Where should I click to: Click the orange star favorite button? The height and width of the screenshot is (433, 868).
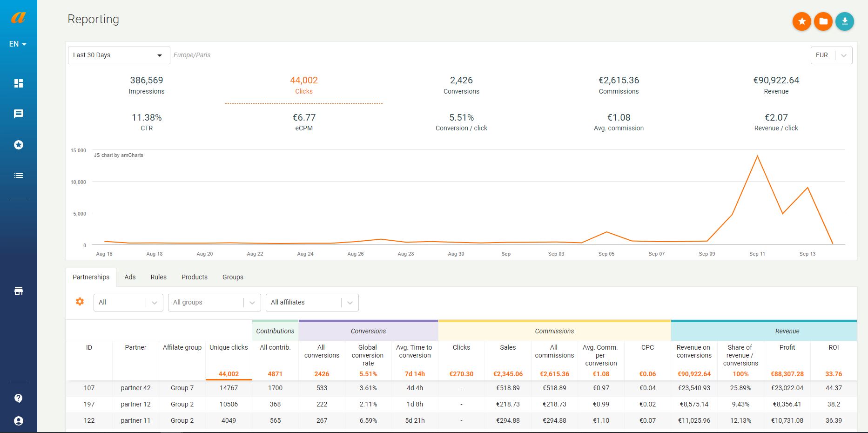tap(802, 21)
